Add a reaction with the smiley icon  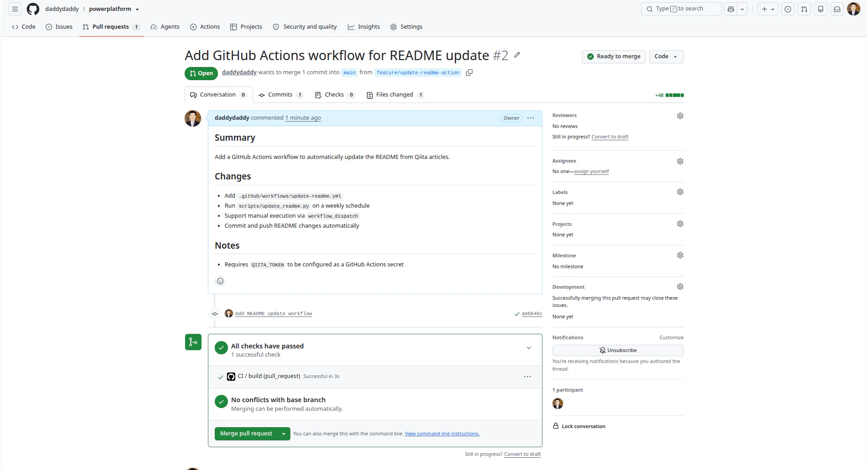click(220, 281)
